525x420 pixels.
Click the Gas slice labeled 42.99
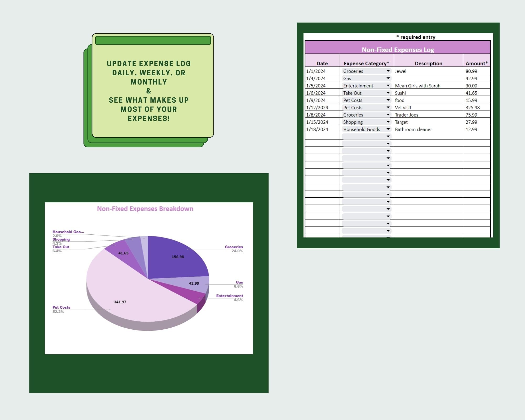point(194,283)
